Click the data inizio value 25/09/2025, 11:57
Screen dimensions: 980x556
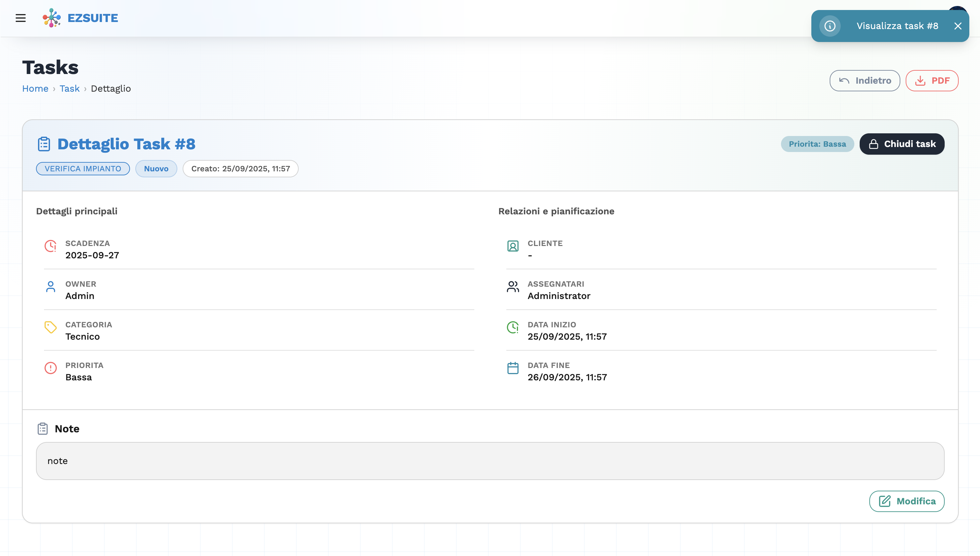[x=567, y=337]
